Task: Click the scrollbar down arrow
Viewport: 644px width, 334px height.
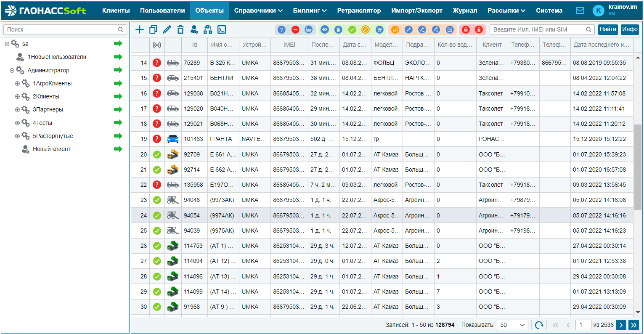Action: tap(638, 312)
